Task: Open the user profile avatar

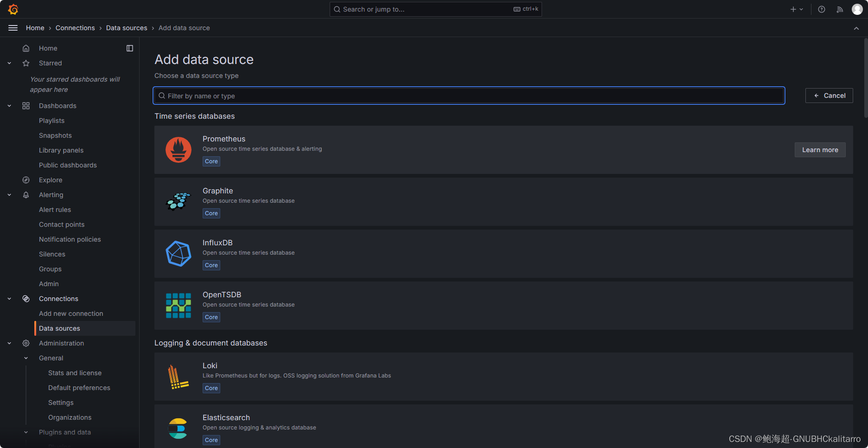Action: tap(857, 9)
